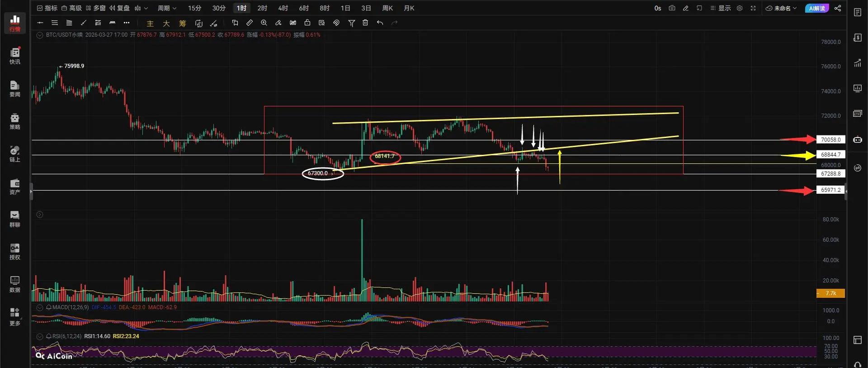Switch to the 周K weekly timeframe
The width and height of the screenshot is (868, 368).
(x=387, y=8)
